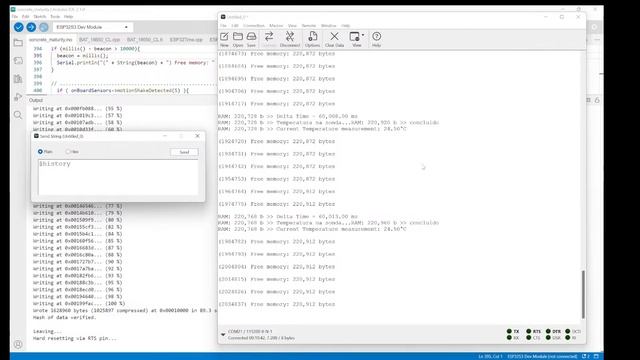
Task: Click the Edit menu in CoolTerm
Action: pos(235,26)
